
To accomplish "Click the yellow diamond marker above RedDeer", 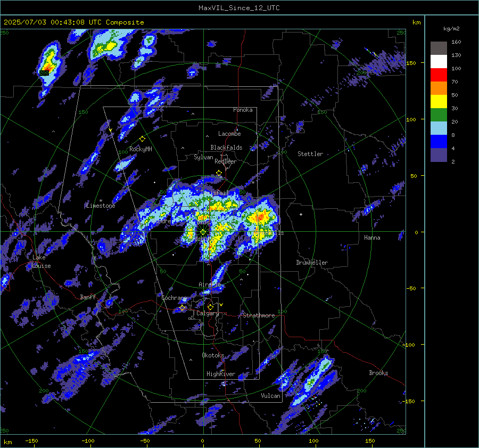I will pos(219,173).
